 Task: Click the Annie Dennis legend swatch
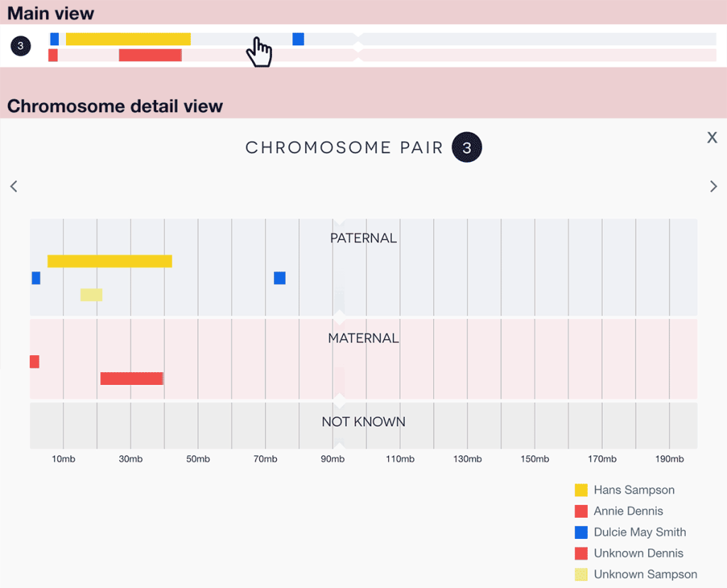coord(581,511)
